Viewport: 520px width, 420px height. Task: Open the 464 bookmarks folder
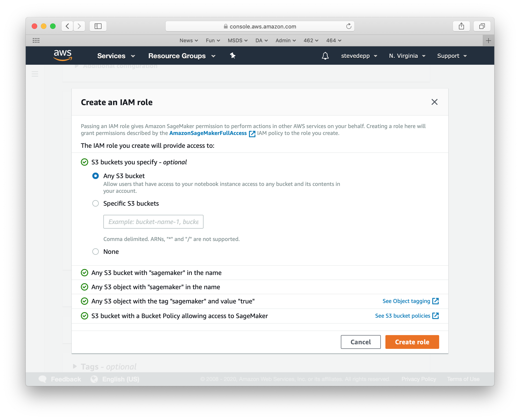coord(333,40)
